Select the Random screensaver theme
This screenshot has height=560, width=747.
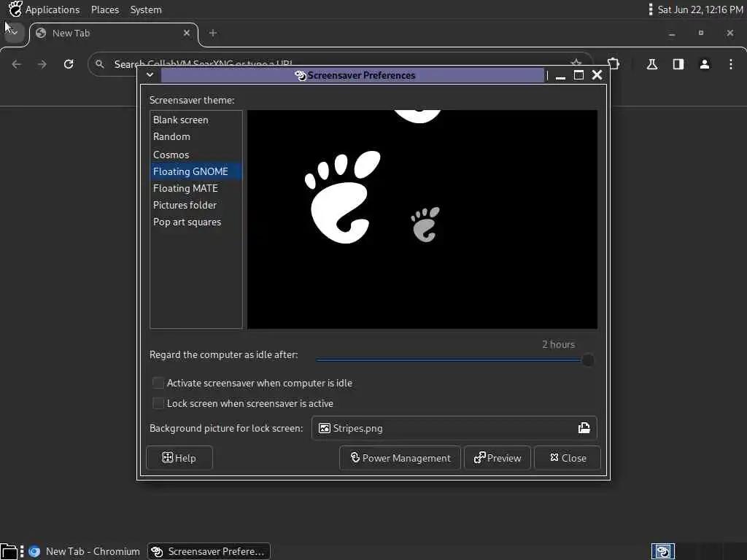pos(196,136)
